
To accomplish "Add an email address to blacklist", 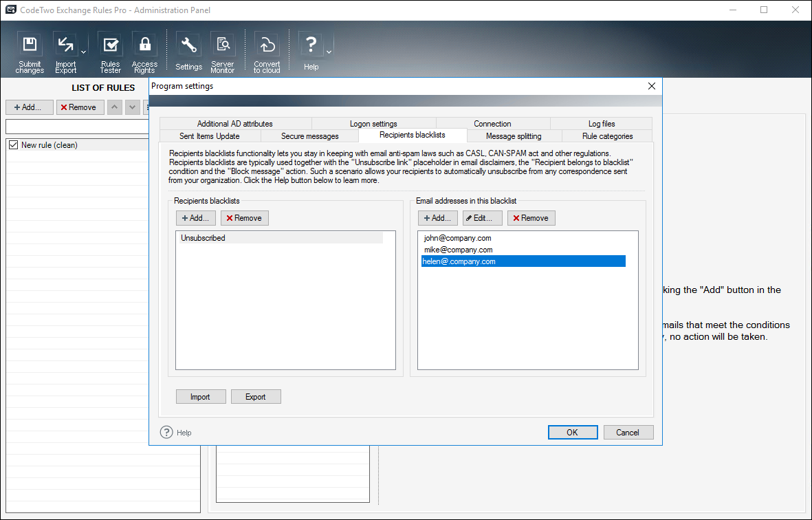I will pyautogui.click(x=437, y=218).
